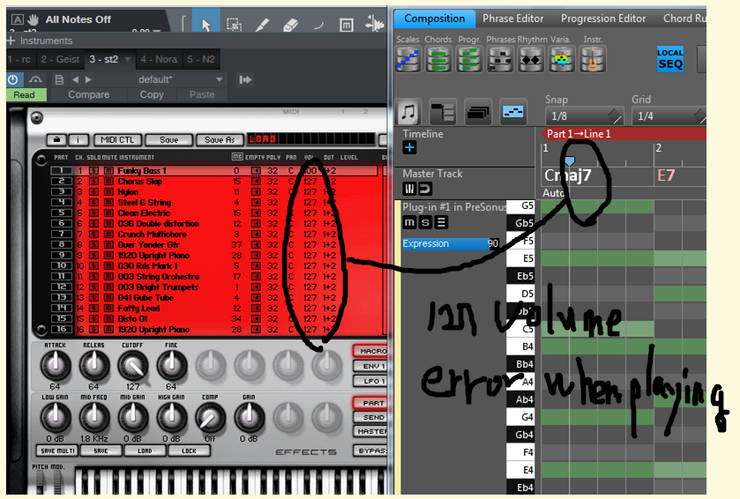Go to previous preset arrow
The width and height of the screenshot is (740, 499).
pos(75,80)
